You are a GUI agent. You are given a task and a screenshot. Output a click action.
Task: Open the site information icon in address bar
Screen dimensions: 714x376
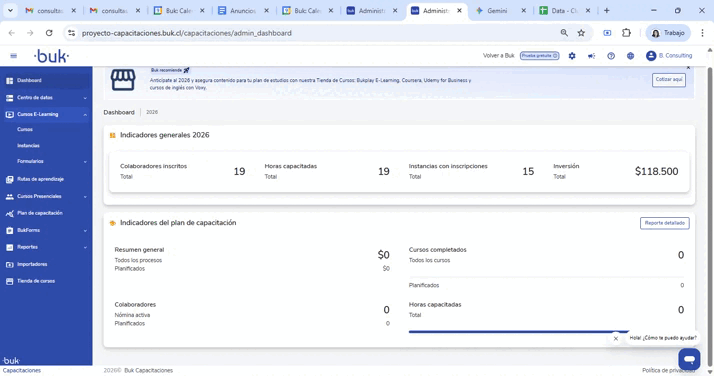[71, 33]
